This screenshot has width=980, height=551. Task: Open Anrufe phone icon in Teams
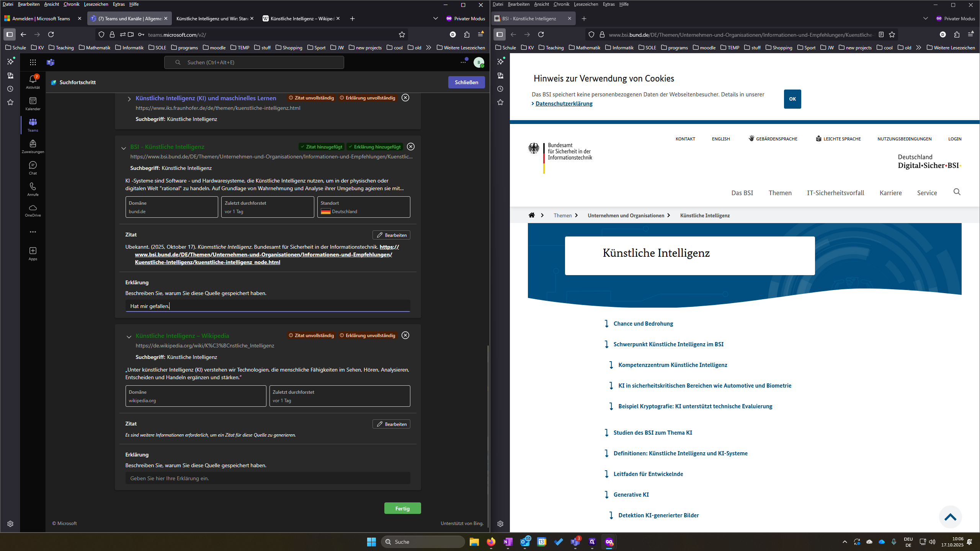(33, 189)
